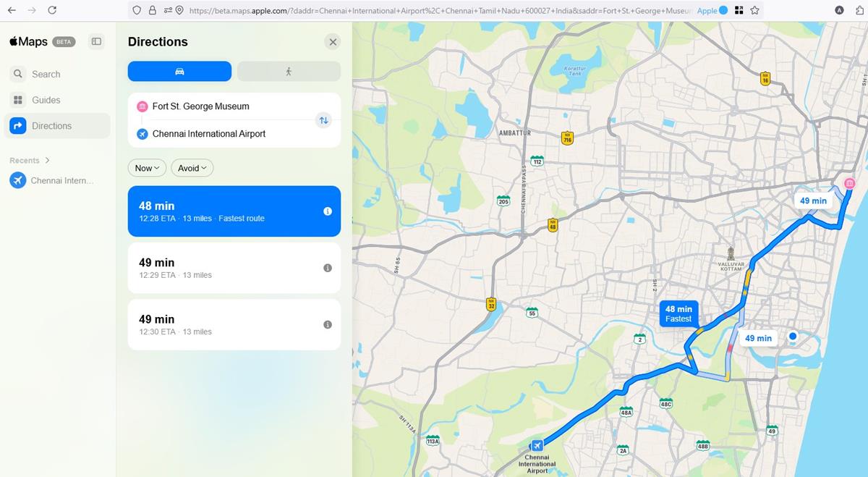Image resolution: width=868 pixels, height=477 pixels.
Task: Open Directions in the sidebar
Action: (57, 126)
